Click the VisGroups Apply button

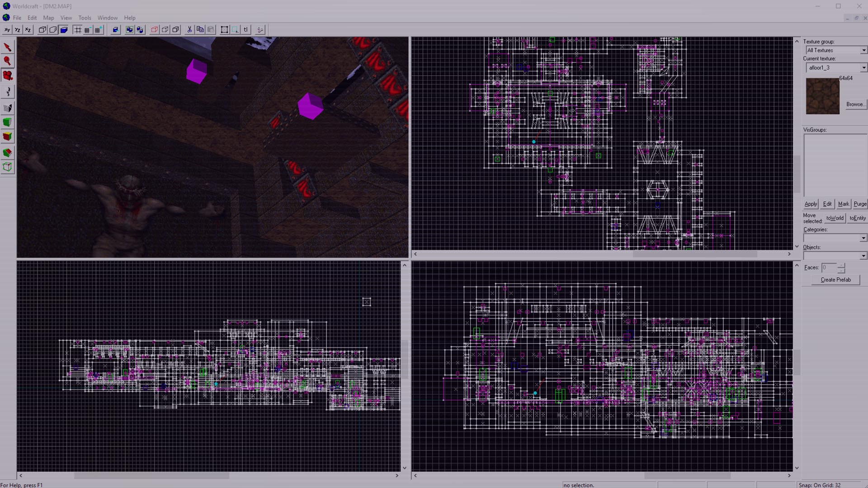coord(811,204)
